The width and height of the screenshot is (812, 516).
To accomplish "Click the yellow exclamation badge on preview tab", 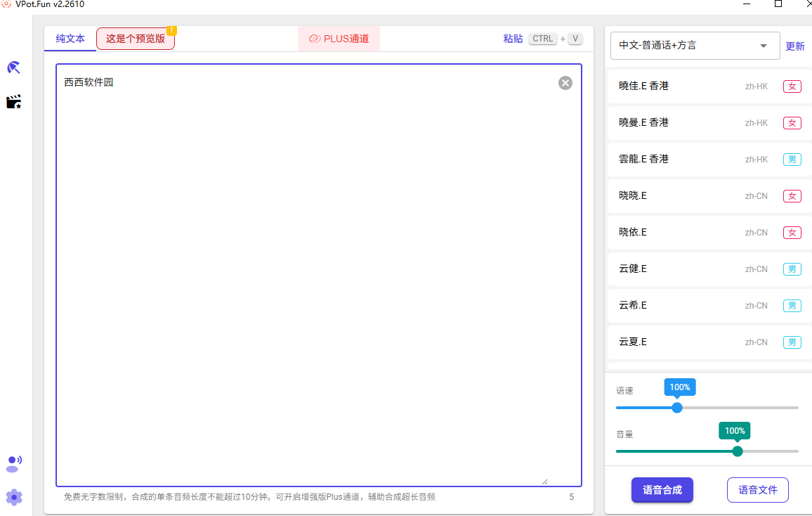I will coord(171,30).
